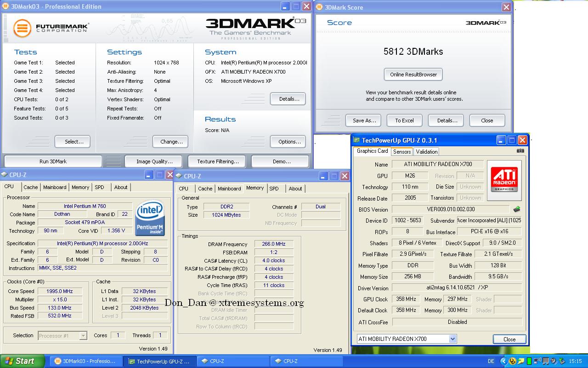The width and height of the screenshot is (588, 368).
Task: Click the ATI Radeon Graphics logo
Action: point(504,180)
